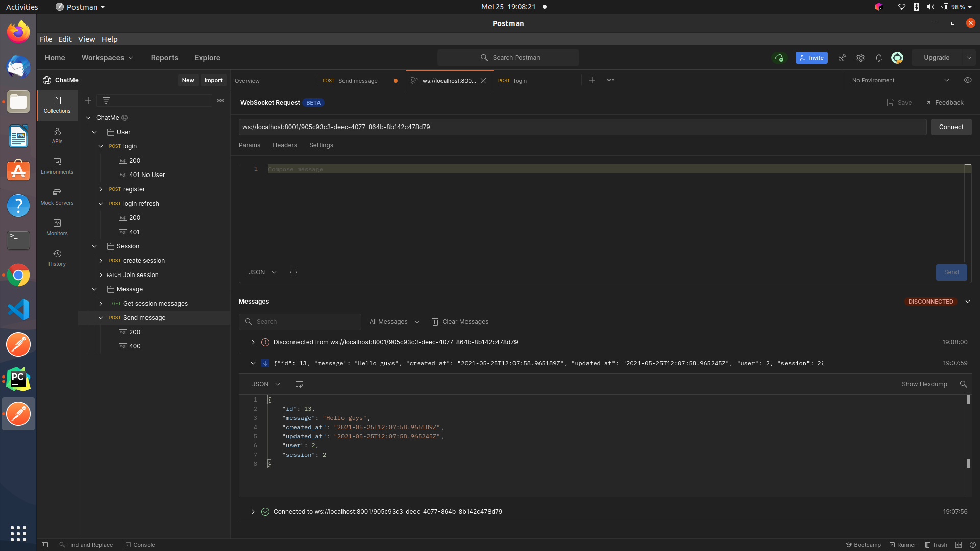
Task: Open the Environments sidebar panel
Action: pyautogui.click(x=57, y=166)
